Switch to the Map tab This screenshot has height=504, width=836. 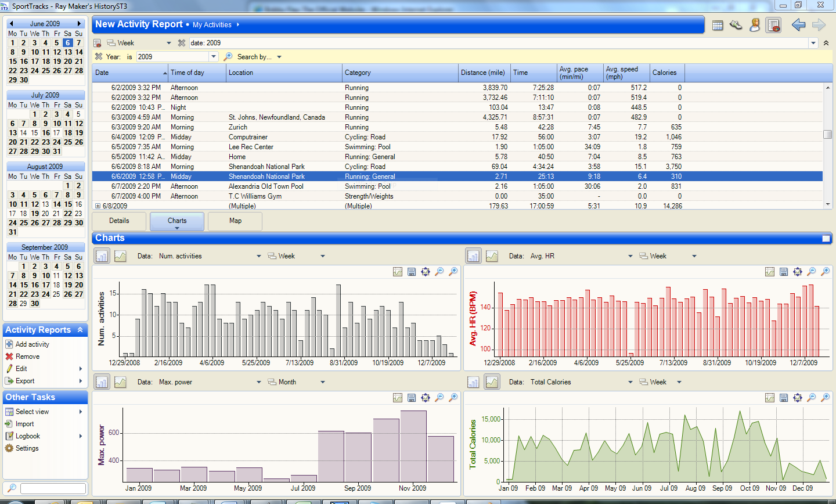(235, 221)
